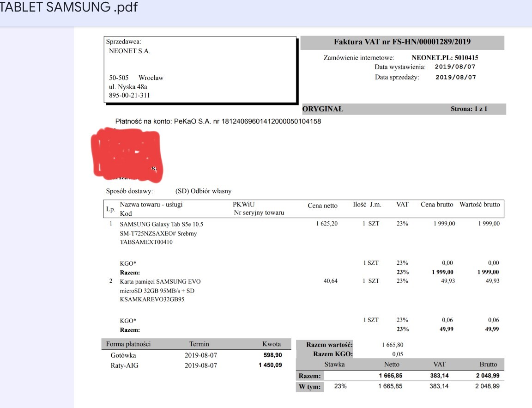Select model 'SM-T725NZSAXEO# Srebrny'
The image size is (532, 408).
158,233
